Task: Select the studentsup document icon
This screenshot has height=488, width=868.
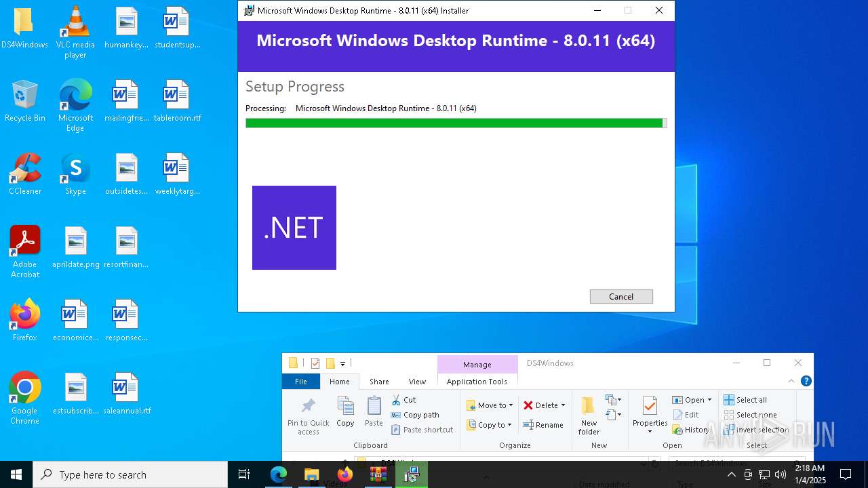Action: point(178,29)
